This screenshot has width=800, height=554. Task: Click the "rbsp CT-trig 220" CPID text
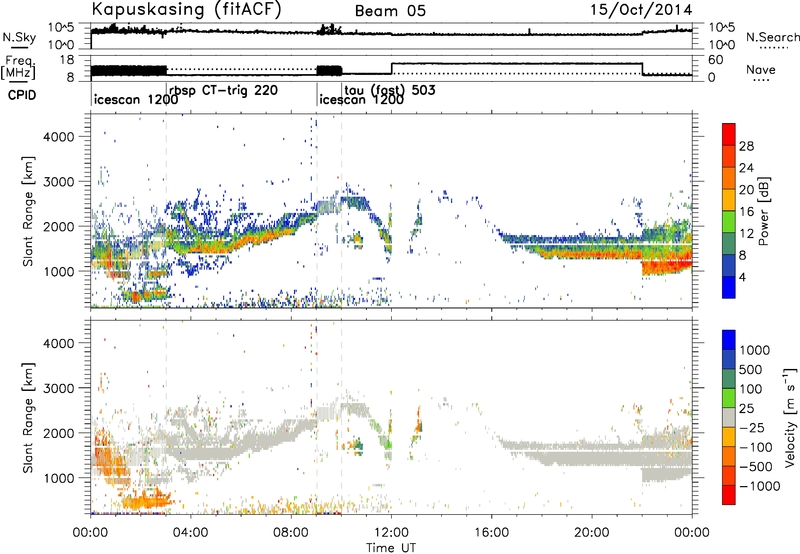(x=223, y=90)
